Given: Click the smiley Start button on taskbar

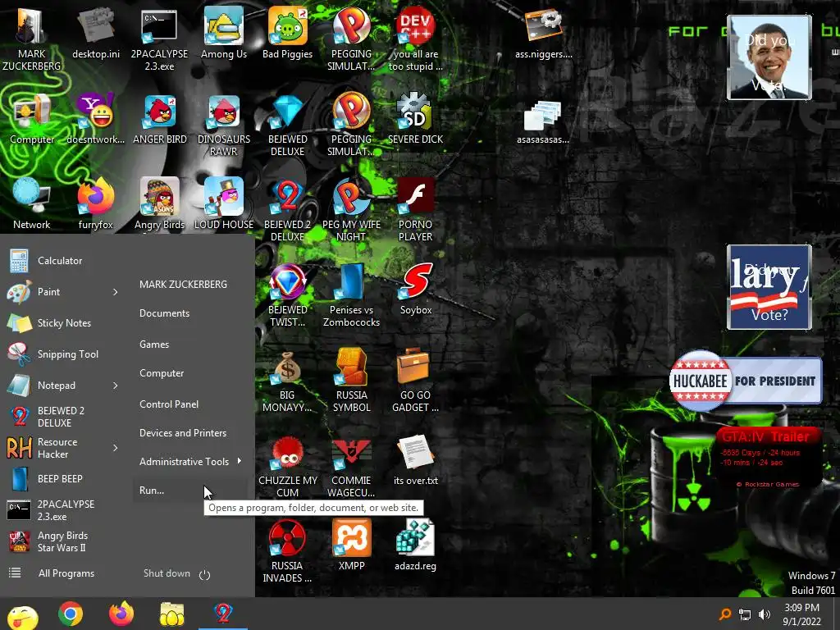Looking at the screenshot, I should tap(22, 617).
